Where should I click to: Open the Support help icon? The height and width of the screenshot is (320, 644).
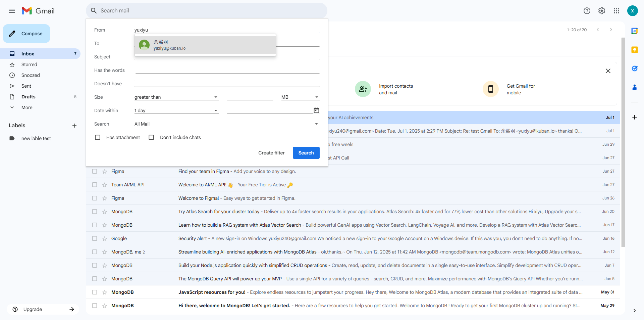[587, 11]
